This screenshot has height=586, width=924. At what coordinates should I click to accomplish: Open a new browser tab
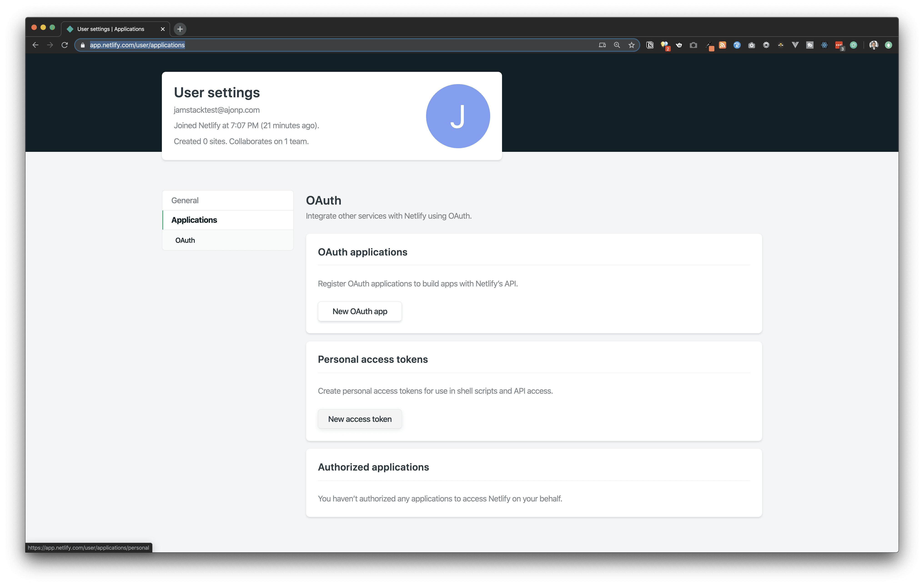click(x=180, y=29)
